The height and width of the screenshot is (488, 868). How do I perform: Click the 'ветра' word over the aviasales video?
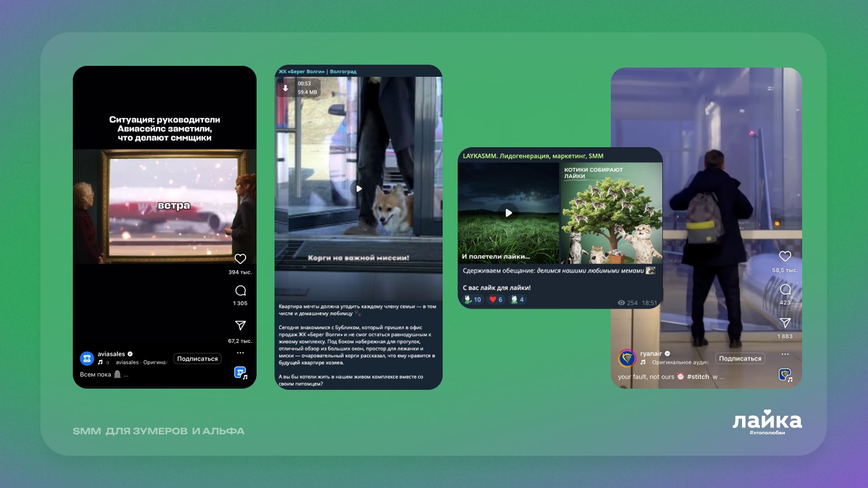coord(174,206)
